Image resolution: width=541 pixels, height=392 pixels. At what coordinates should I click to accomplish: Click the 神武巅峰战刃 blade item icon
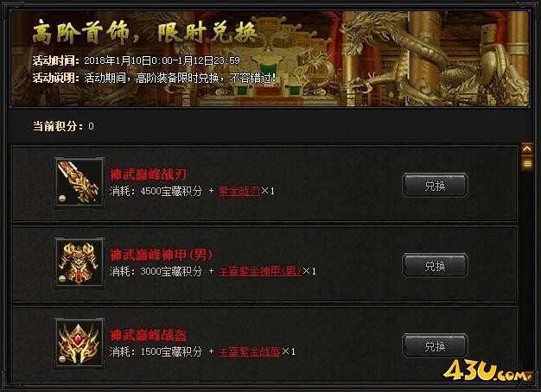pyautogui.click(x=79, y=183)
